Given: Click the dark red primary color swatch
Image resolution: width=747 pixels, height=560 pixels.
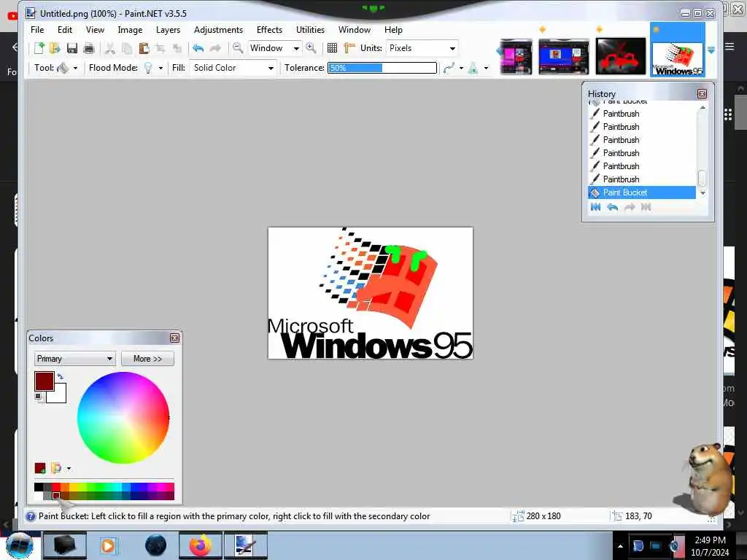Looking at the screenshot, I should click(x=44, y=381).
